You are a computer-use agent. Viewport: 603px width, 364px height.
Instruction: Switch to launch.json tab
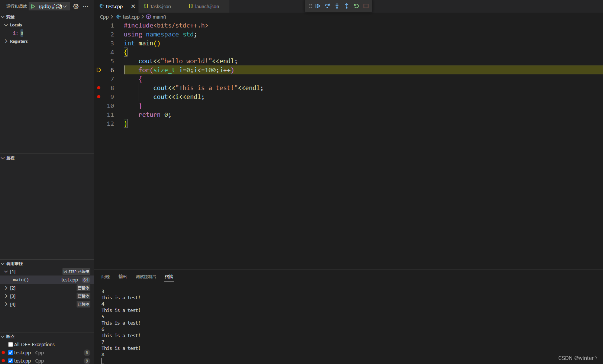click(x=207, y=6)
